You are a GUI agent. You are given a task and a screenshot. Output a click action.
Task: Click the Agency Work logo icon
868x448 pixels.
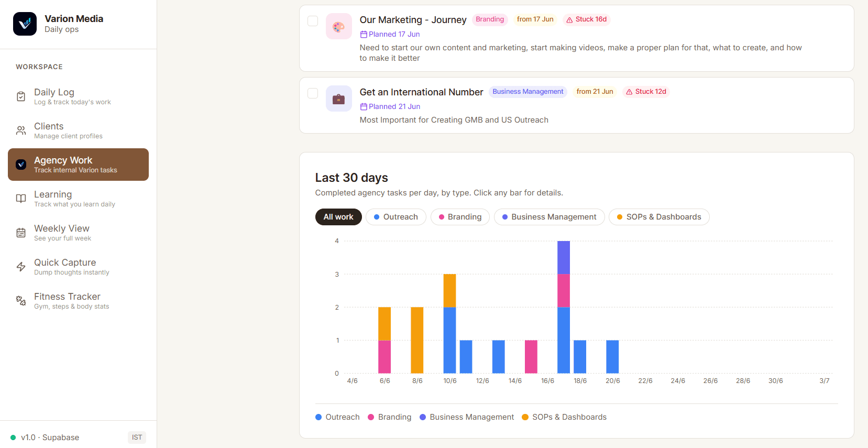pos(21,165)
